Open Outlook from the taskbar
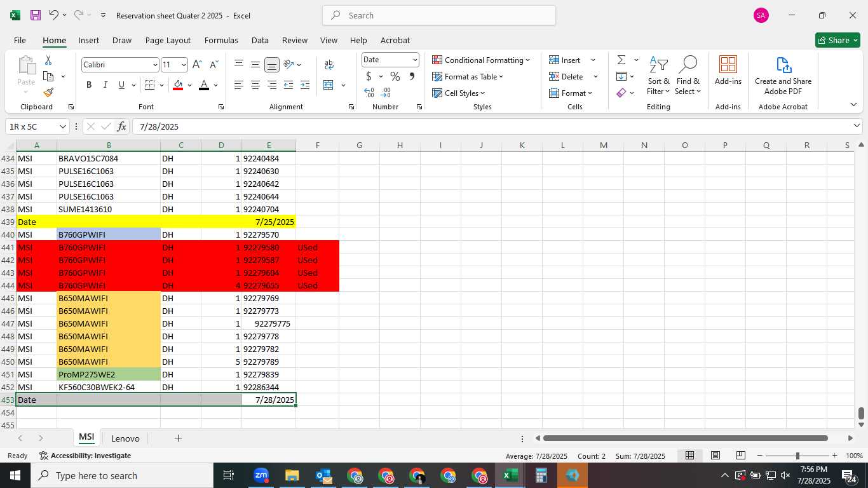868x488 pixels. pos(323,475)
